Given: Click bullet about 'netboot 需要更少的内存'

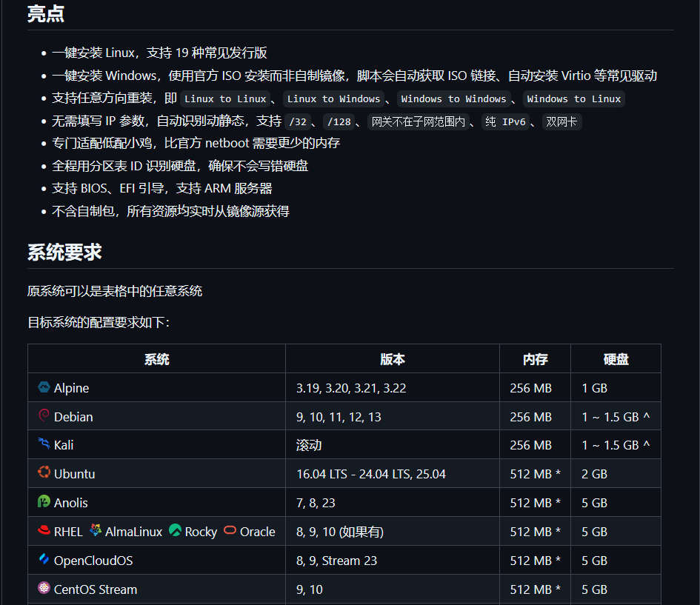Looking at the screenshot, I should pos(196,143).
